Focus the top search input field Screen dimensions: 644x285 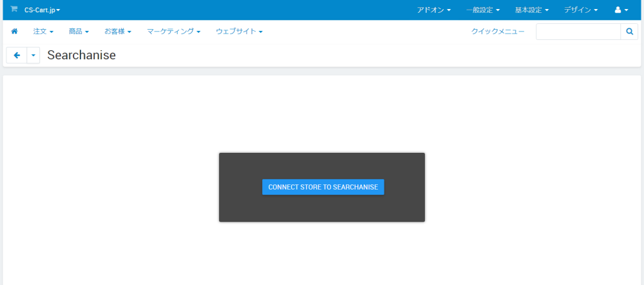[x=578, y=31]
